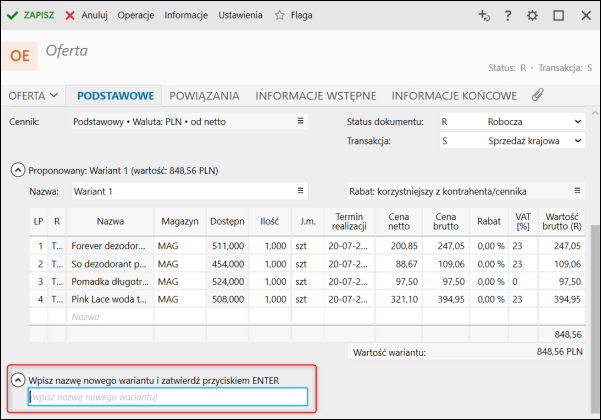The image size is (601, 420).
Task: Open the Rabat field list menu icon
Action: point(577,191)
